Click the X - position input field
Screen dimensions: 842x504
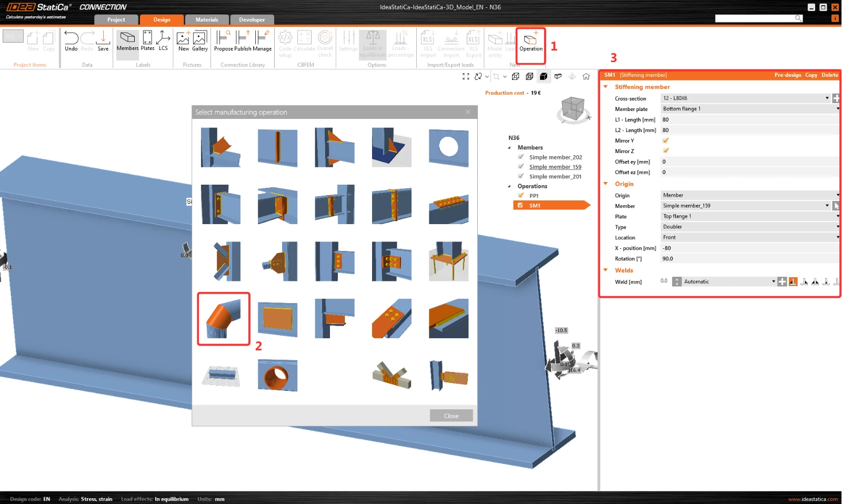750,248
